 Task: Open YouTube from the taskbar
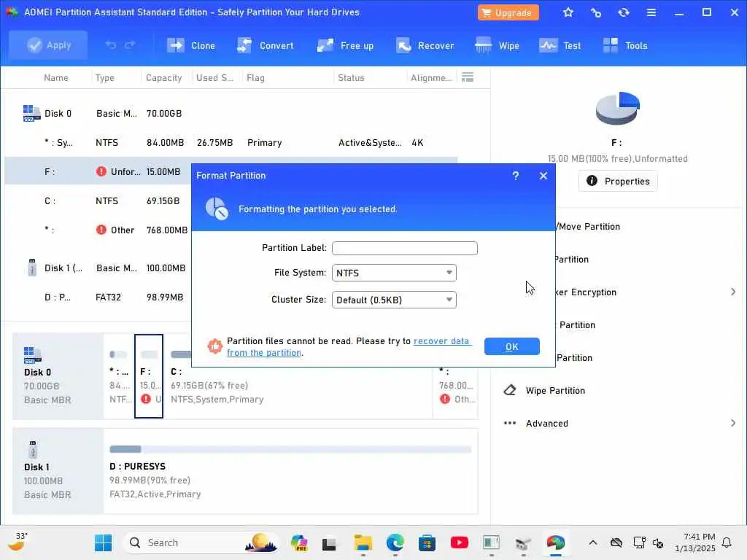tap(460, 542)
